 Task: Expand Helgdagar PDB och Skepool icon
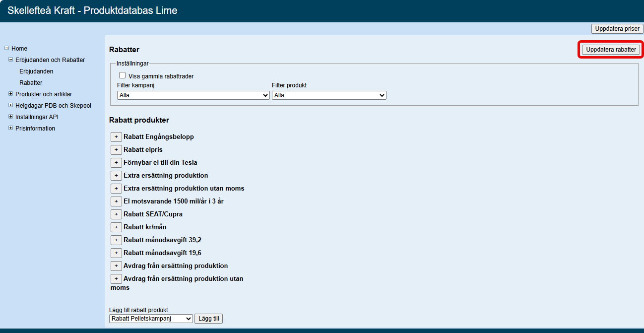pos(11,105)
